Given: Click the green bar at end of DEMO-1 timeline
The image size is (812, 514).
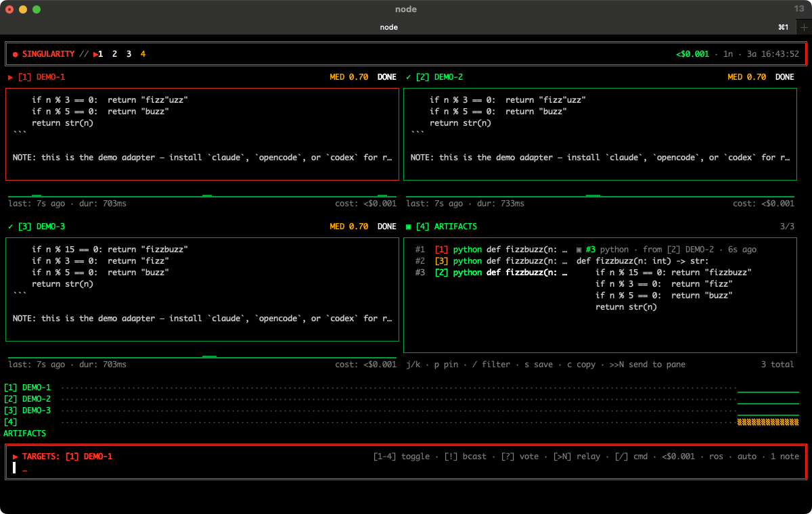Looking at the screenshot, I should click(768, 392).
